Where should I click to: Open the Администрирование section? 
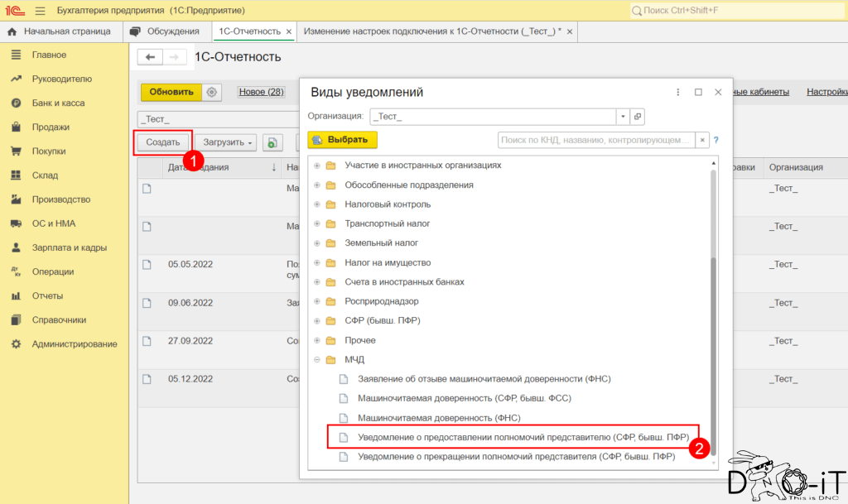74,343
